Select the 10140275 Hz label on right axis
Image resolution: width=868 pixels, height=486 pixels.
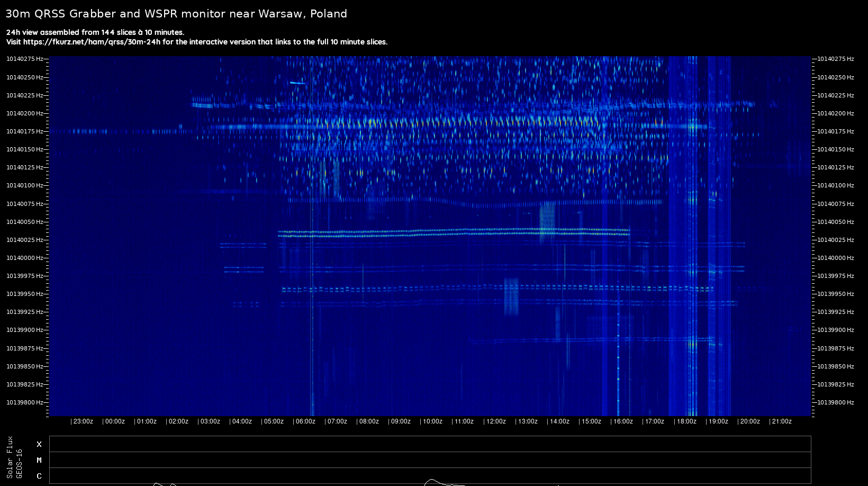point(836,59)
